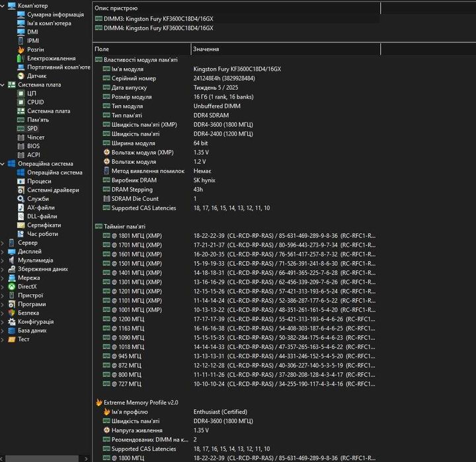Click the ACPI chip icon
Screen dimensions: 476x462
21,155
